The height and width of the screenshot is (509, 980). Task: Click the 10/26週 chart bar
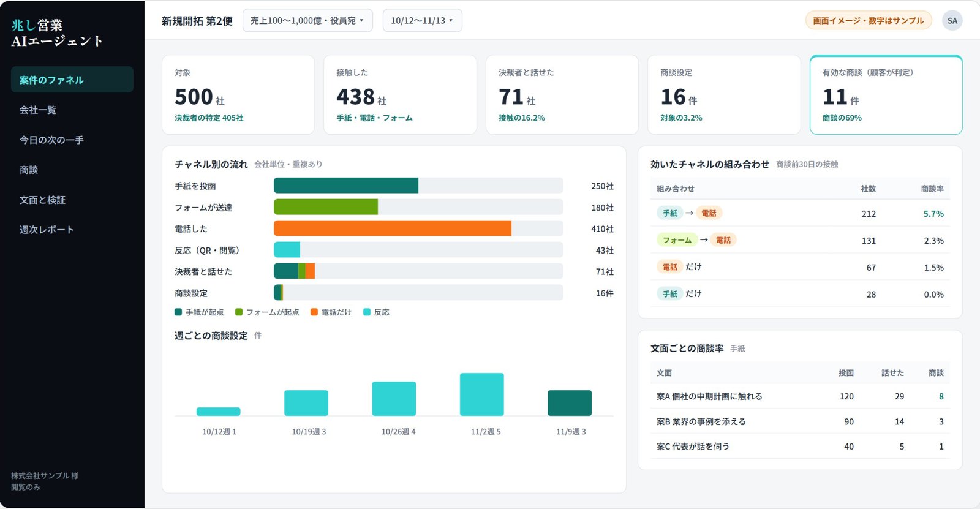[394, 399]
